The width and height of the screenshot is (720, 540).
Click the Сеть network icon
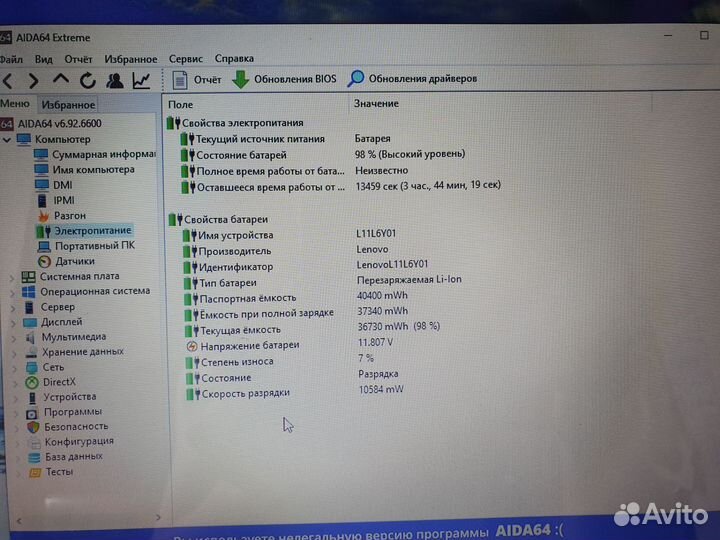point(32,367)
